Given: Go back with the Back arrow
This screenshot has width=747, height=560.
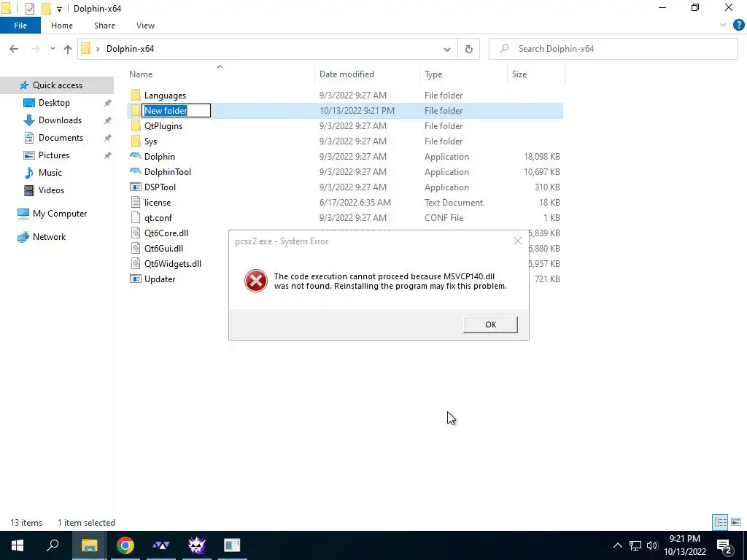Looking at the screenshot, I should 14,49.
